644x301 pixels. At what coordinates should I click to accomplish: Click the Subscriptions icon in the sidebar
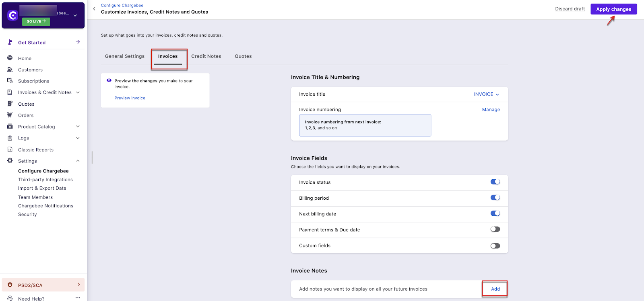coord(10,81)
